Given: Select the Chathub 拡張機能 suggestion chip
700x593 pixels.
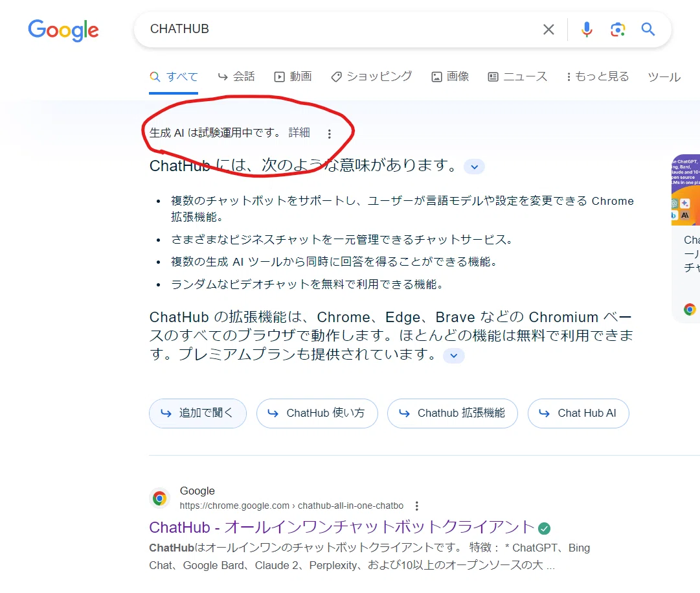Looking at the screenshot, I should (453, 413).
